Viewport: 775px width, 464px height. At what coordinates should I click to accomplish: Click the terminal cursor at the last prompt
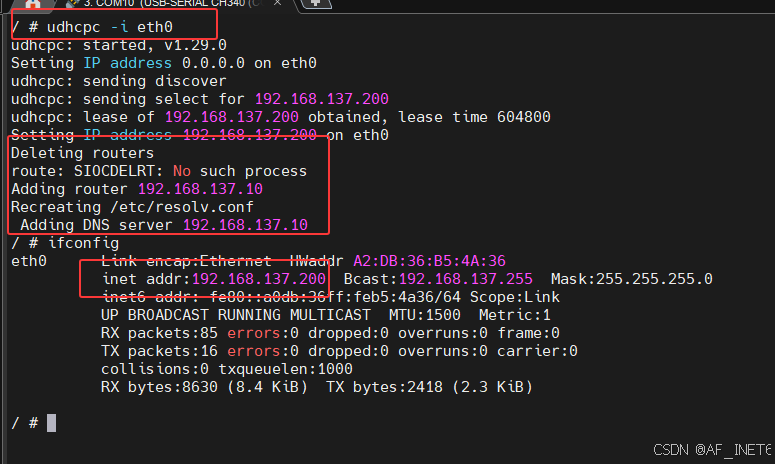[x=51, y=423]
